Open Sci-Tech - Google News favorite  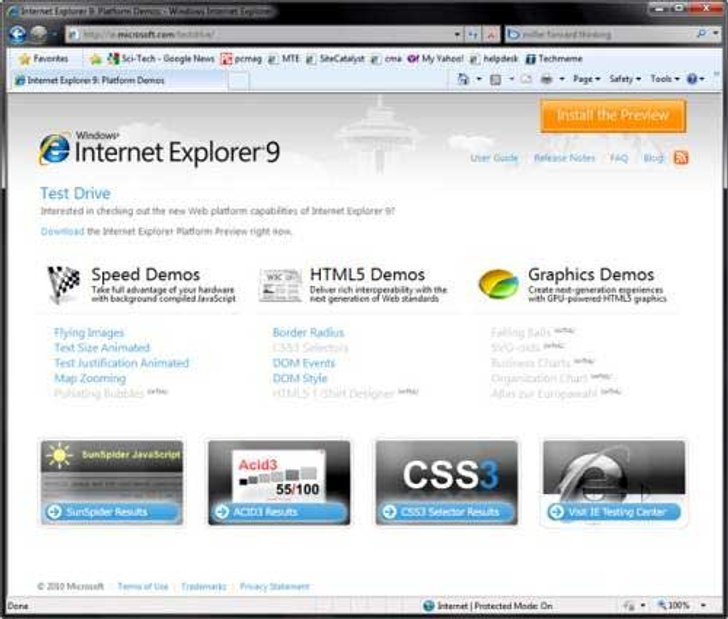point(161,59)
